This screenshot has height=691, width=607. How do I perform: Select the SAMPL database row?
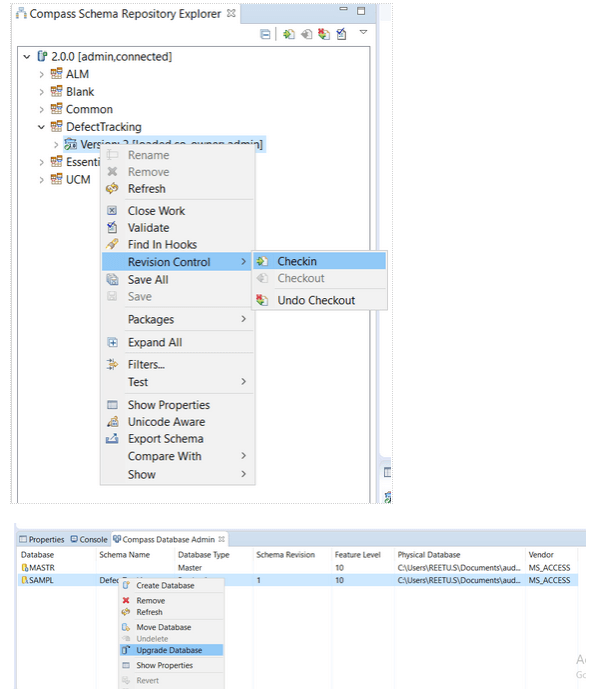298,580
